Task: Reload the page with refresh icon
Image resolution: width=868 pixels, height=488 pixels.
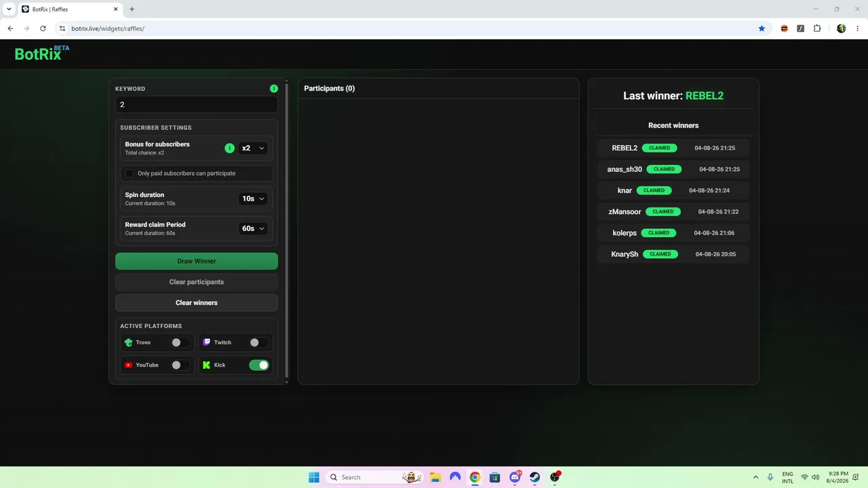Action: [43, 28]
